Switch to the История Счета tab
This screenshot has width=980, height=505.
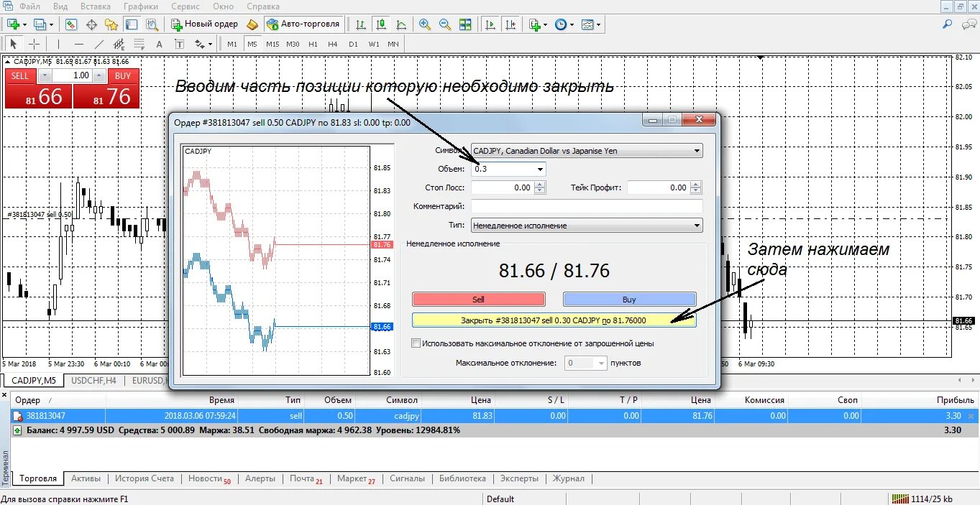pos(145,478)
